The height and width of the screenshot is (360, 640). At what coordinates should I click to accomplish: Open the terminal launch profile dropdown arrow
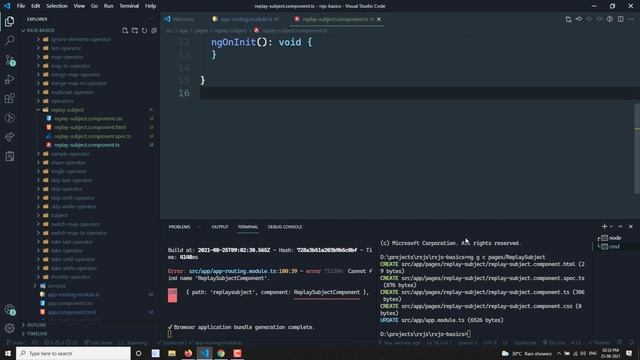click(611, 227)
